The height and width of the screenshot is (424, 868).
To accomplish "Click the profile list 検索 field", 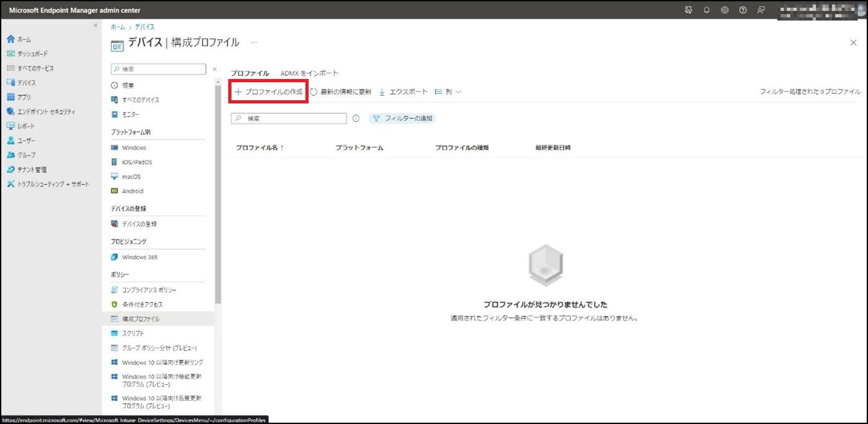I will tap(289, 119).
